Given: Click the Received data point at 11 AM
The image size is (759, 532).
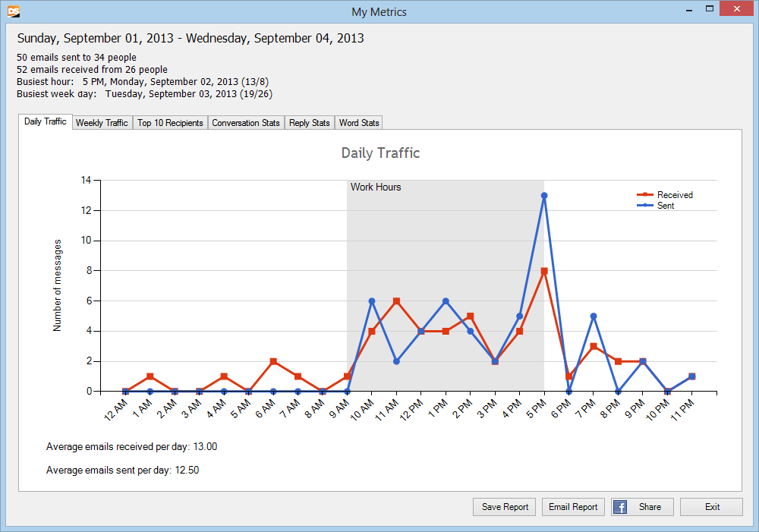Looking at the screenshot, I should 396,301.
